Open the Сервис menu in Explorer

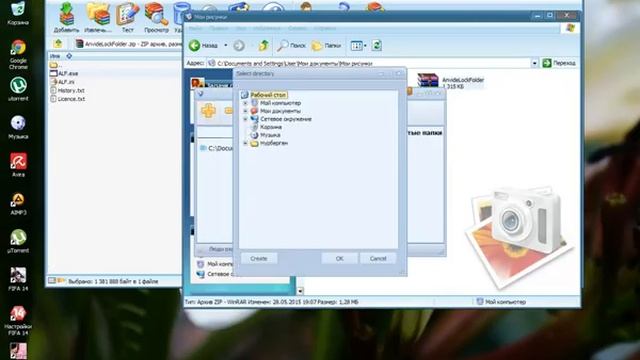coord(297,29)
